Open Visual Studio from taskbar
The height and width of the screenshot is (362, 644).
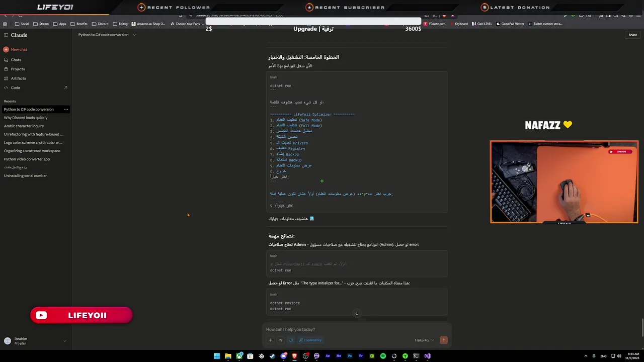tap(427, 356)
